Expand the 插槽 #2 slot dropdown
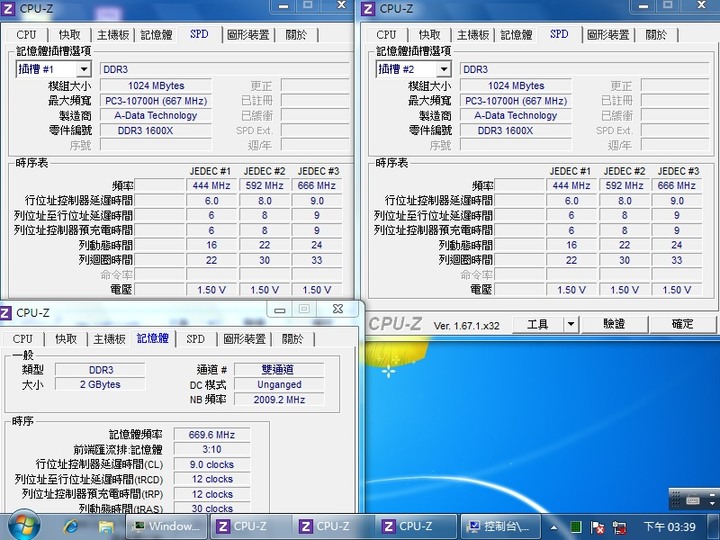 (x=444, y=69)
